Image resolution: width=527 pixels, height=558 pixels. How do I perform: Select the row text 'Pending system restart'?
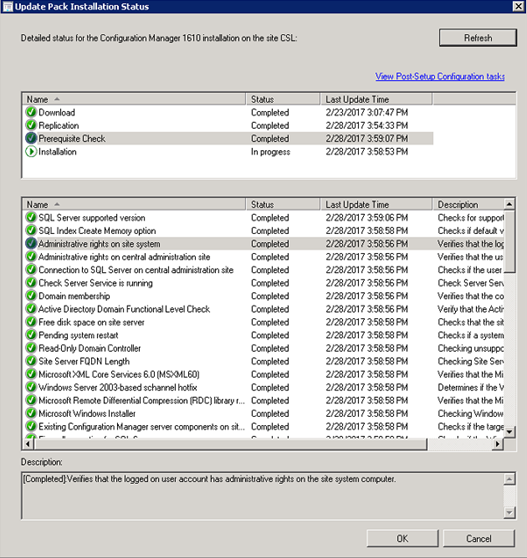tap(78, 335)
